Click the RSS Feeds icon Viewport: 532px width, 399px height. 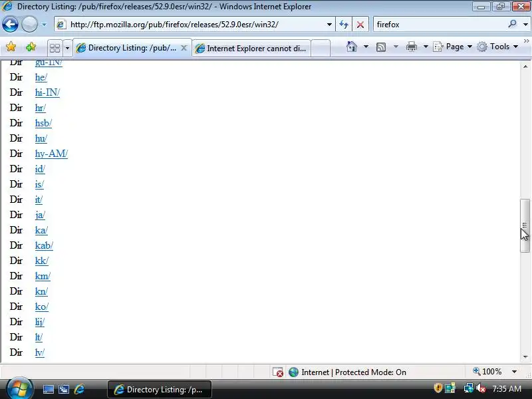(381, 47)
